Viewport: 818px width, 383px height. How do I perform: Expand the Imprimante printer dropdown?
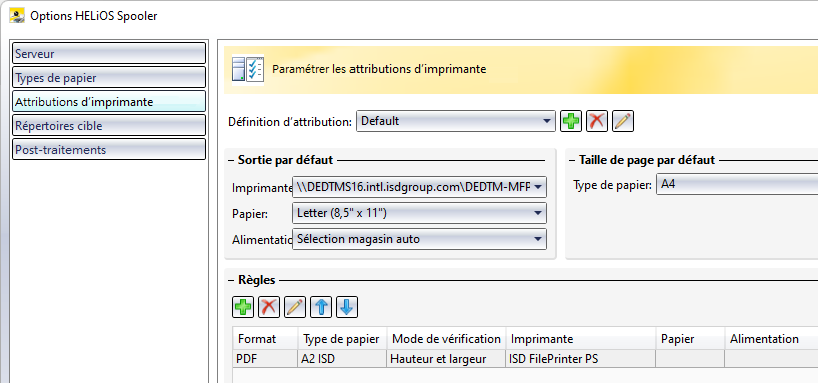[x=419, y=186]
